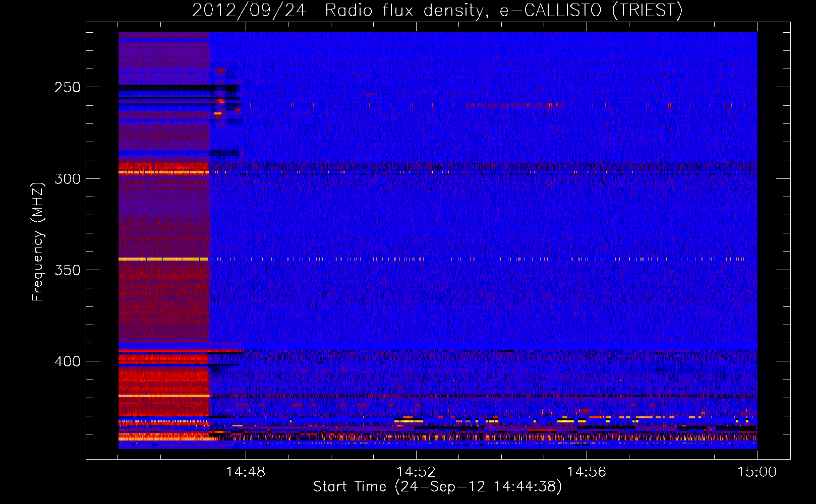This screenshot has width=816, height=504.
Task: Click the 15:00 time tick label
Action: [757, 472]
